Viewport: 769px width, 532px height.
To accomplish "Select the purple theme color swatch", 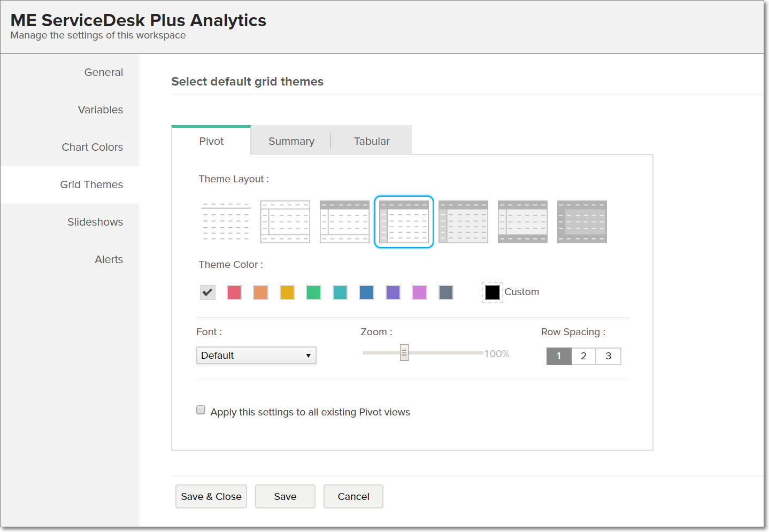I will pyautogui.click(x=393, y=292).
